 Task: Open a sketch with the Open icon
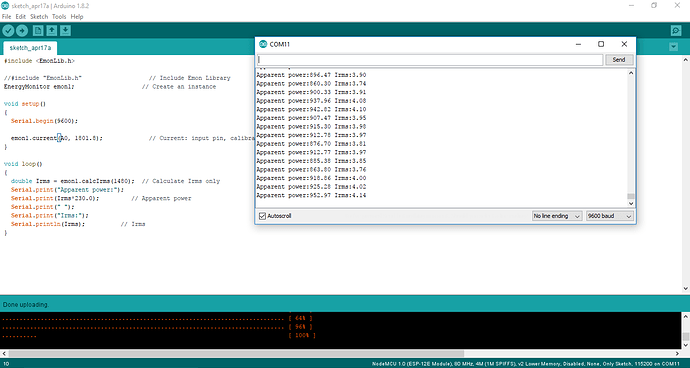click(52, 30)
